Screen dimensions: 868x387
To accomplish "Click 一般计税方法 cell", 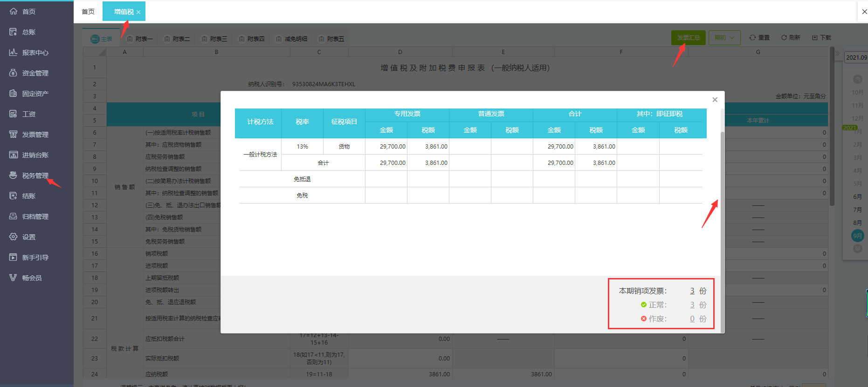I will click(x=261, y=155).
